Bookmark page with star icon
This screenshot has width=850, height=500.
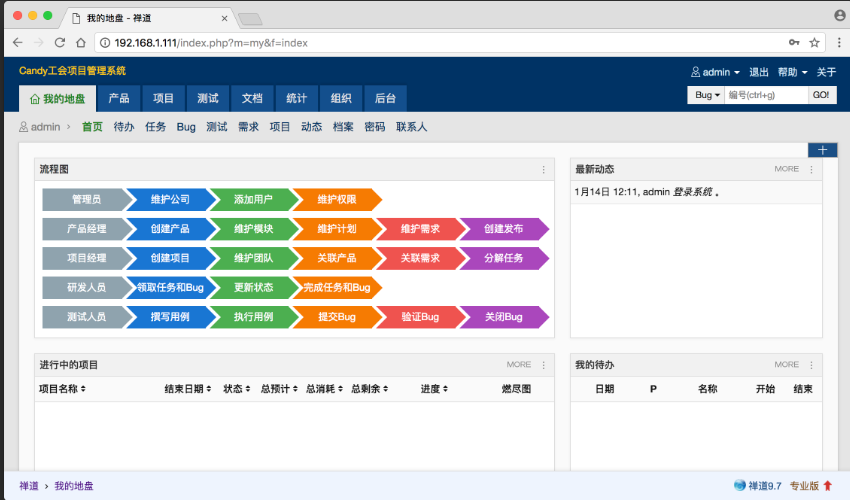click(x=814, y=42)
